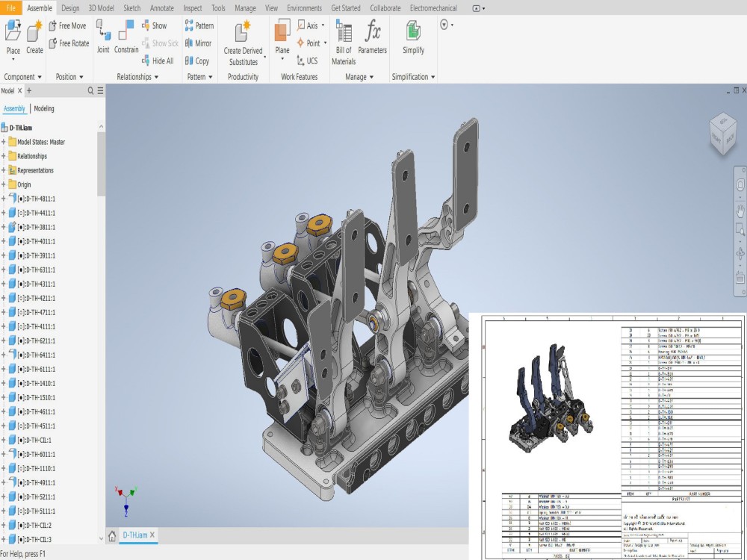This screenshot has height=560, width=747.
Task: Activate the Constrain tool
Action: click(125, 40)
